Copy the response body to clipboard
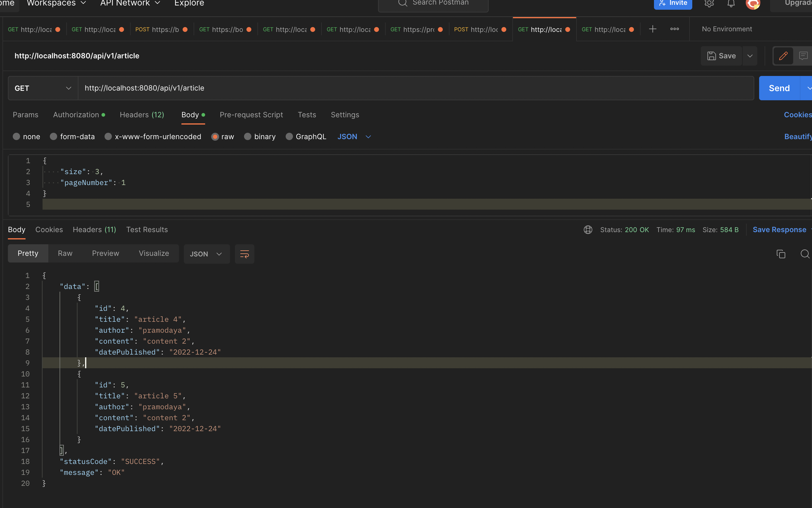Screen dimensions: 812x508 [x=781, y=254]
